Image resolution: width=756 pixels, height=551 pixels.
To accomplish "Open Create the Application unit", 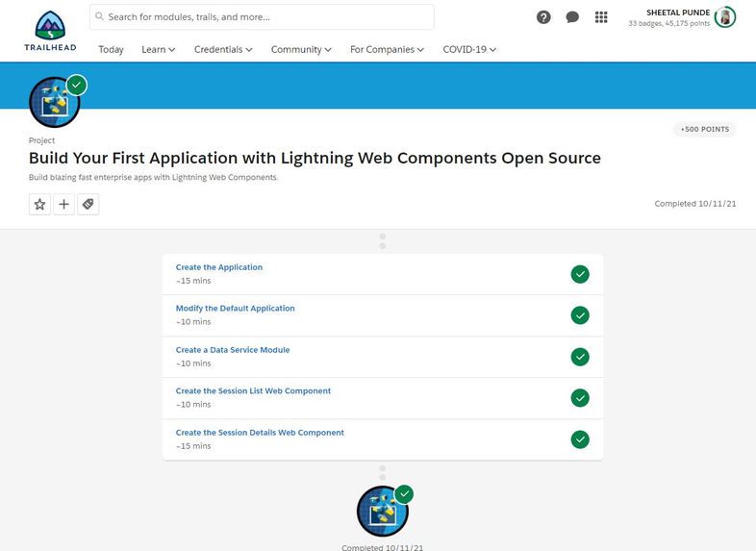I will click(x=219, y=267).
